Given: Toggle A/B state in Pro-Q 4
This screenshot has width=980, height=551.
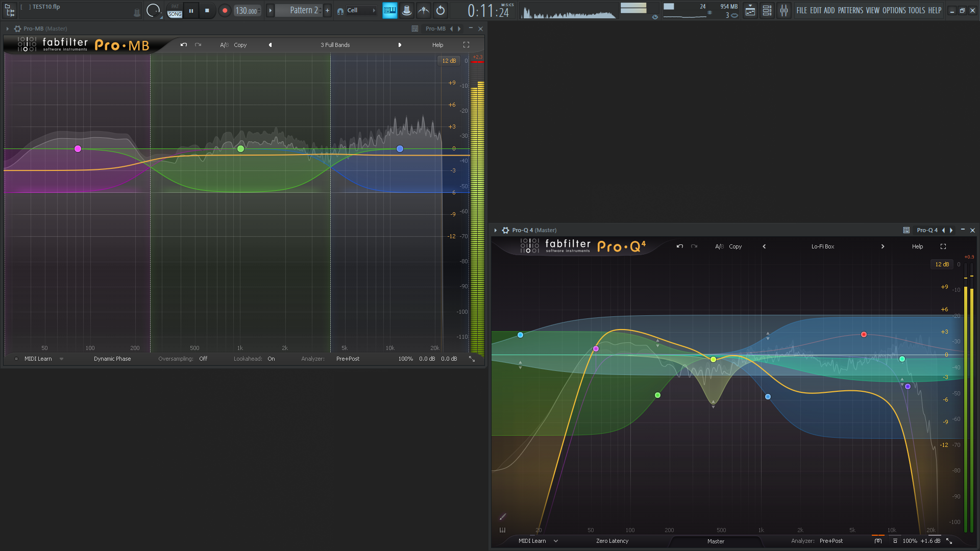Looking at the screenshot, I should pyautogui.click(x=719, y=246).
